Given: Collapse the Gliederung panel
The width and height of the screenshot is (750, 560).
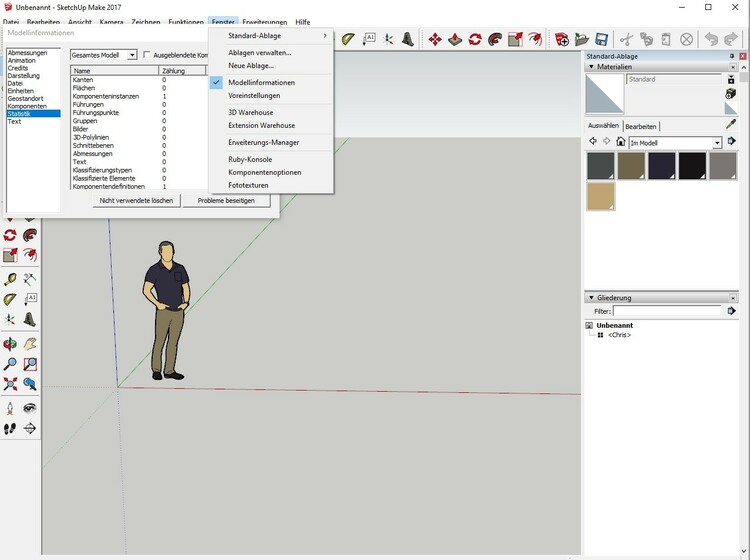Looking at the screenshot, I should (592, 297).
